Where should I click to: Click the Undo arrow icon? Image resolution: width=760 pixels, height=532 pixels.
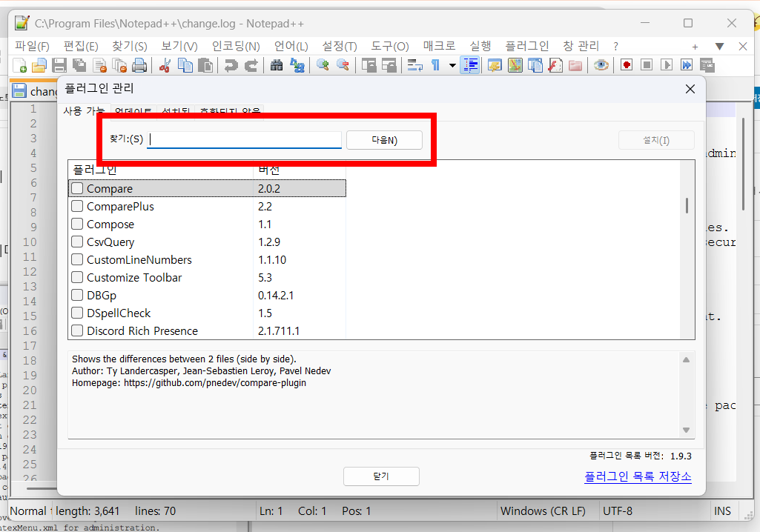click(x=231, y=65)
